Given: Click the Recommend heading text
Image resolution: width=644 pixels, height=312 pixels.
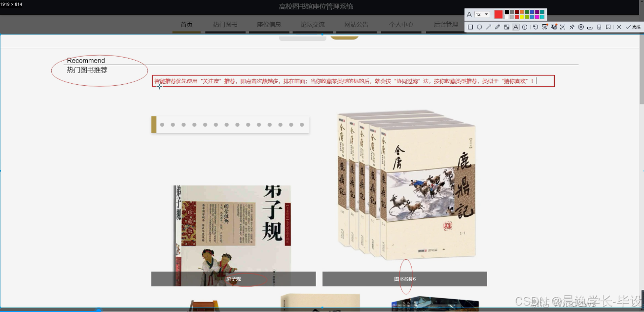Looking at the screenshot, I should 86,61.
